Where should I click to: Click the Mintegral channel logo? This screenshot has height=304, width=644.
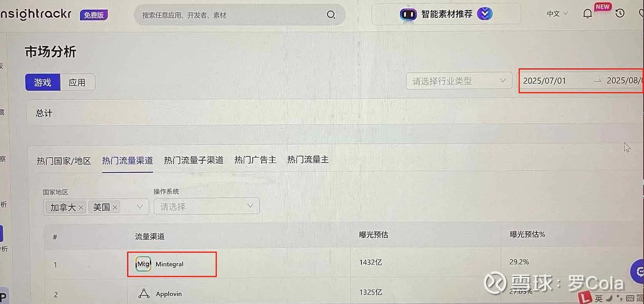(143, 264)
